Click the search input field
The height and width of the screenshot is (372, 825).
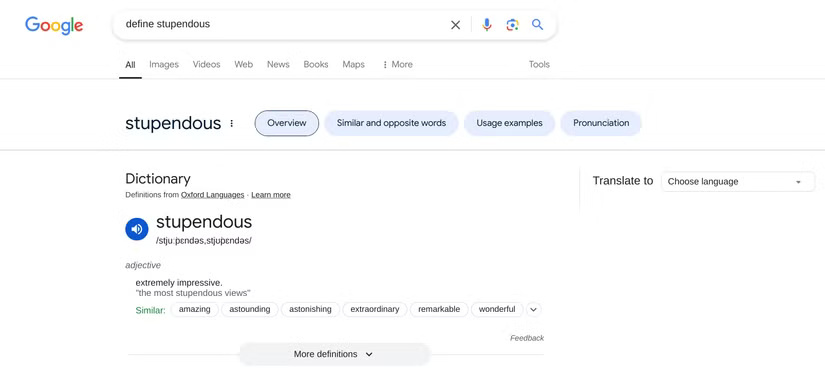[284, 24]
